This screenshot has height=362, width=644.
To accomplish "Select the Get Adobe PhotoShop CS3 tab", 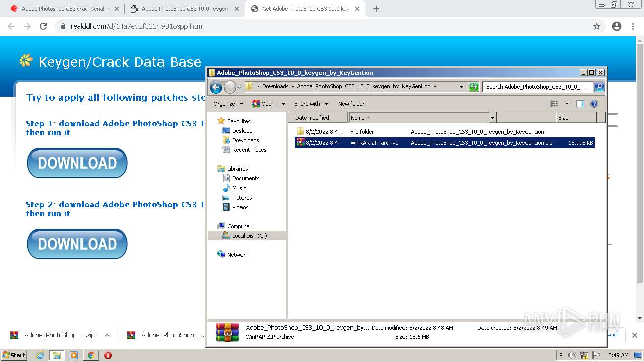I will 305,9.
